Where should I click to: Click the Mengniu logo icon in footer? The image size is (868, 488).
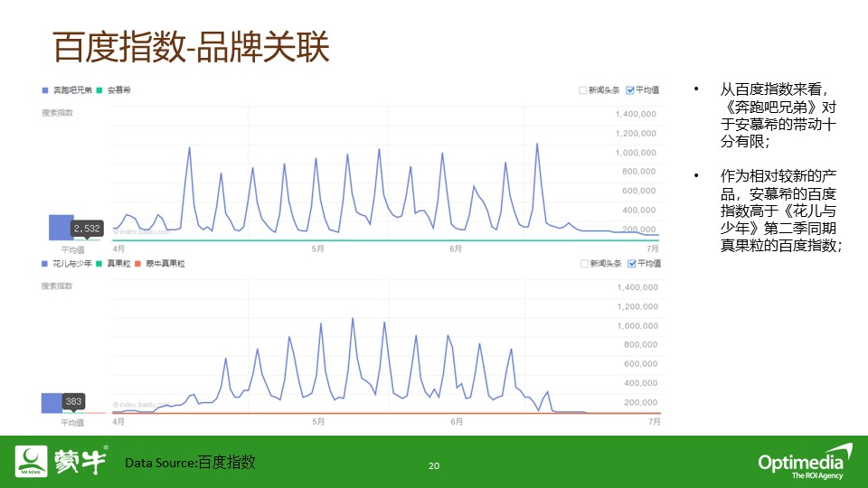[31, 461]
